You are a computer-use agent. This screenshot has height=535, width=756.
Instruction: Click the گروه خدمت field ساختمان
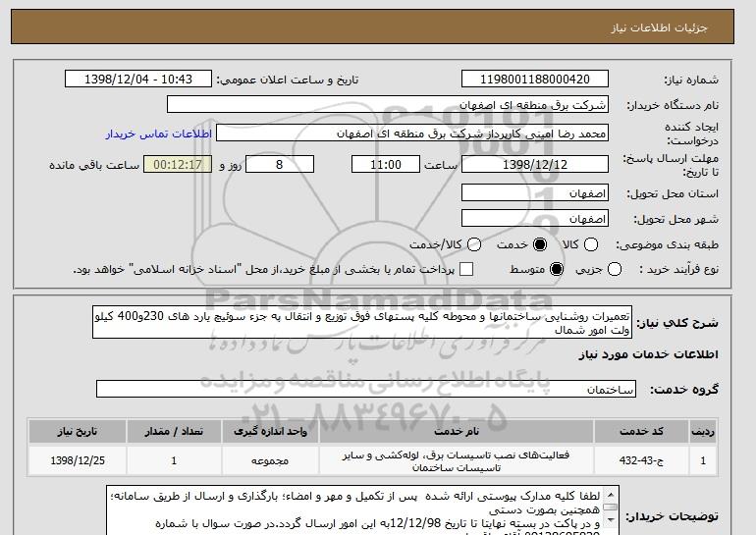point(366,389)
